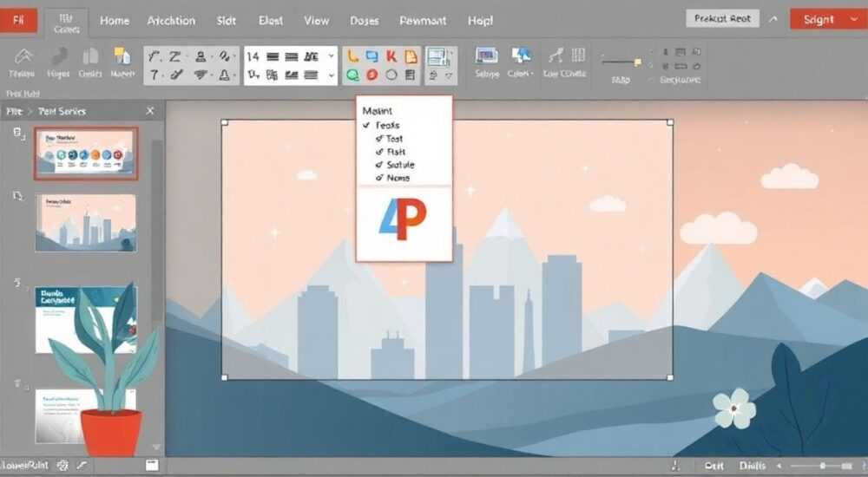Open the View ribbon tab
868x477 pixels.
(x=316, y=21)
